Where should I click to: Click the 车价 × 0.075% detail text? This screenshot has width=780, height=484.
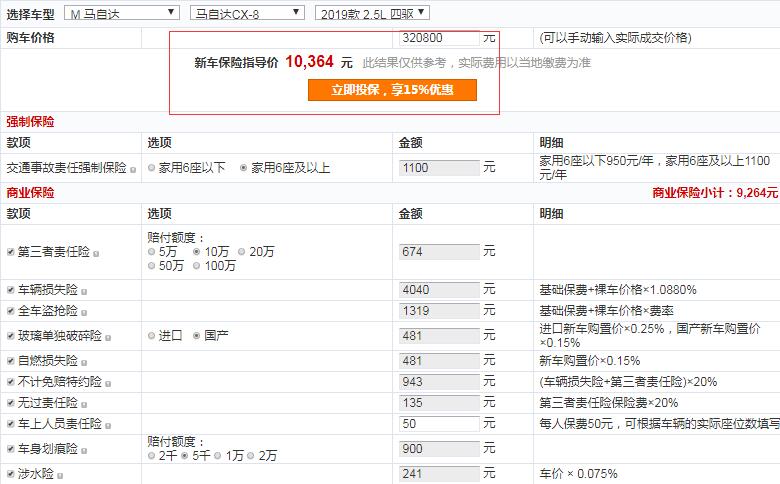(579, 474)
